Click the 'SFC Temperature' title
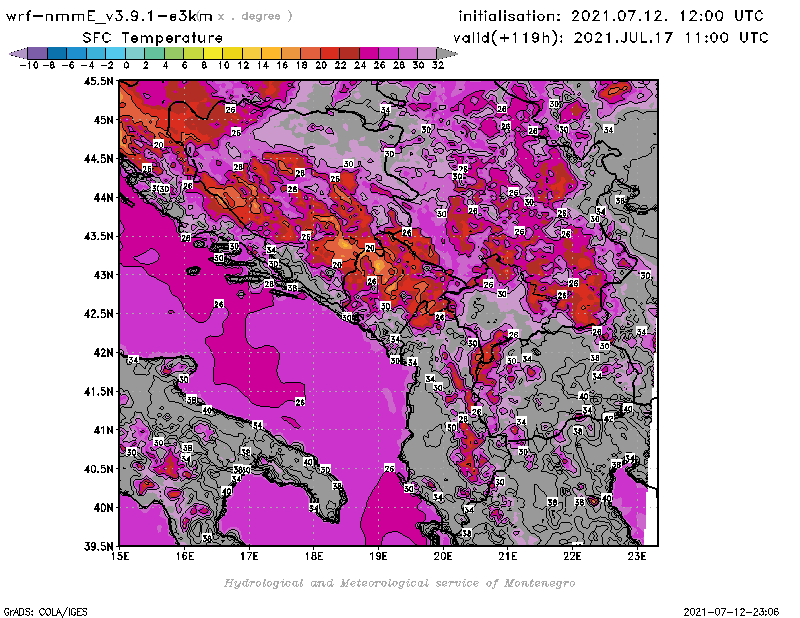 pos(153,38)
